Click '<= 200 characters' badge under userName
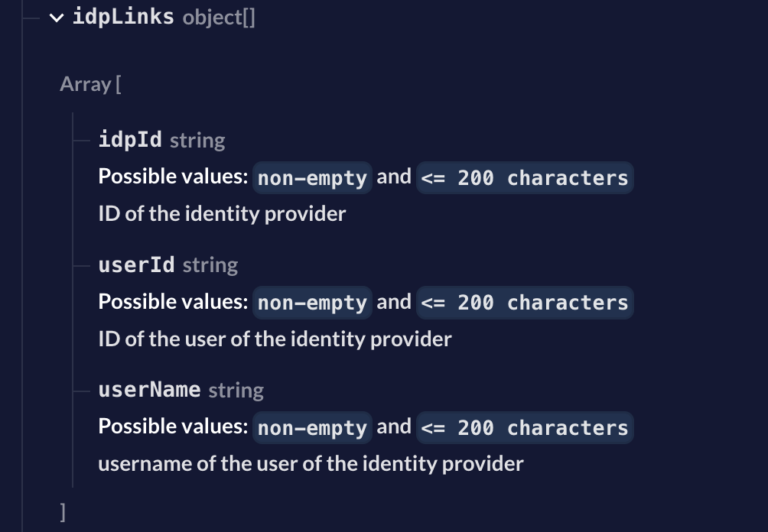Image resolution: width=768 pixels, height=532 pixels. [525, 428]
